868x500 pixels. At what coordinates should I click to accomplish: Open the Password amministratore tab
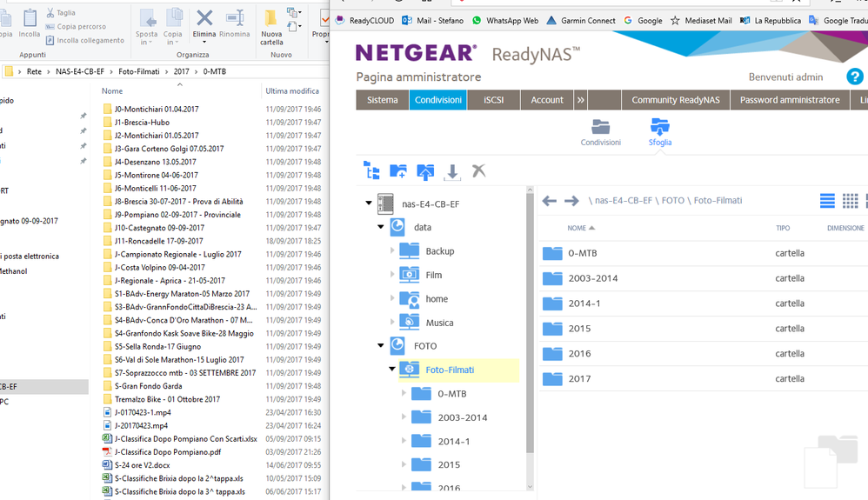tap(790, 100)
